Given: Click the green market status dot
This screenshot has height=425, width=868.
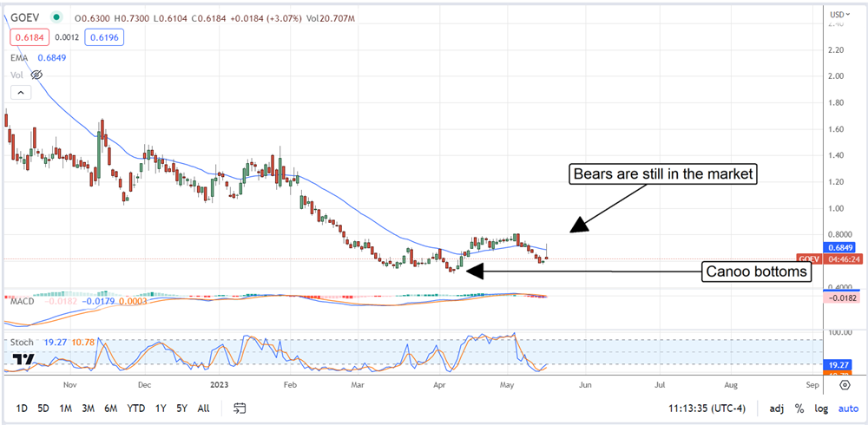Looking at the screenshot, I should 57,16.
